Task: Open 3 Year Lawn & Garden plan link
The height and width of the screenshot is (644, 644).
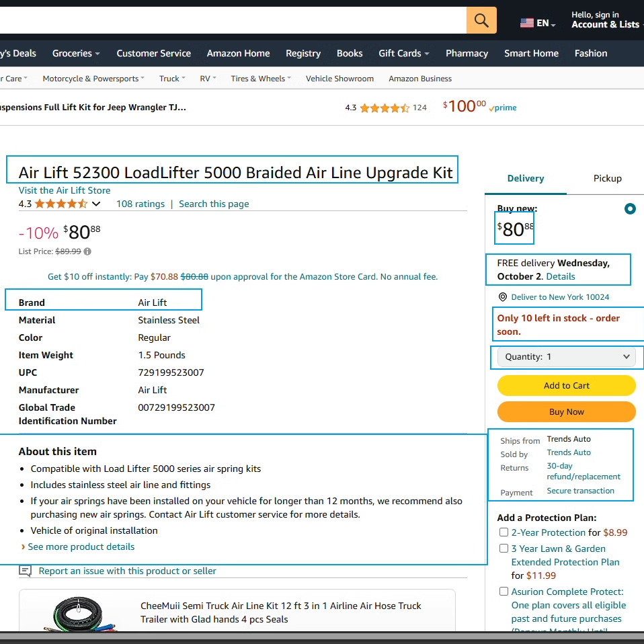Action: (x=565, y=555)
